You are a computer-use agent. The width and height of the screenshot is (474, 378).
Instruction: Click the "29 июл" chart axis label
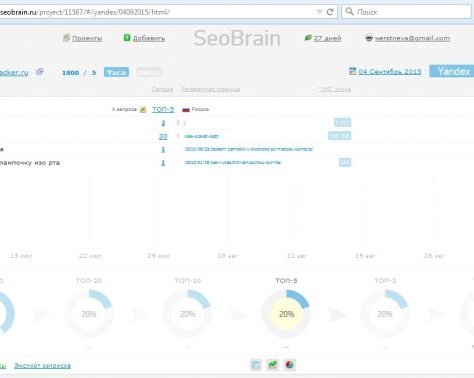[158, 256]
